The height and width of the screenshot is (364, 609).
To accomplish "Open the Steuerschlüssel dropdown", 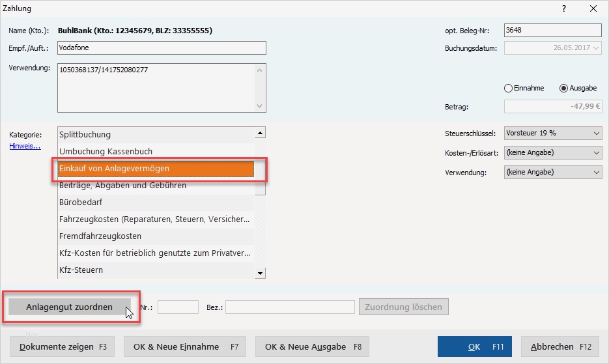I will pos(553,133).
